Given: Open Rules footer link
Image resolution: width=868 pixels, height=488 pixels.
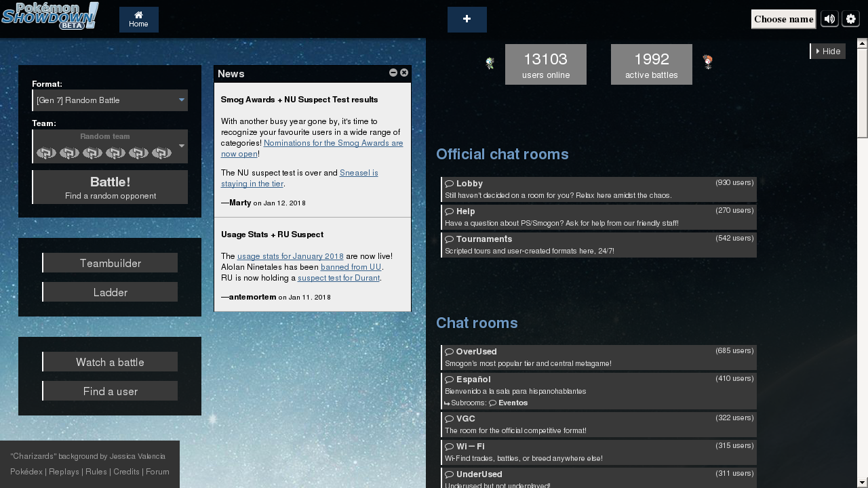Looking at the screenshot, I should pos(96,472).
